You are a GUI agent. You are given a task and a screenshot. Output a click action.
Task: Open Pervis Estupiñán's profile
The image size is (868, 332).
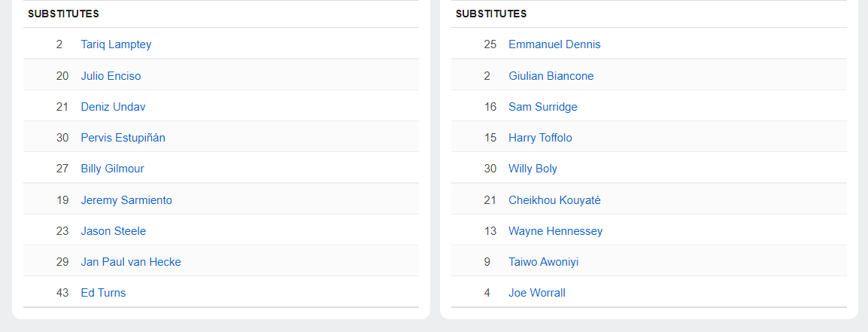click(123, 138)
